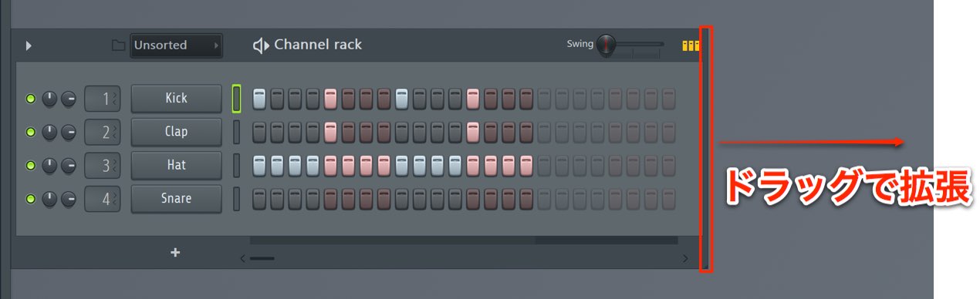The width and height of the screenshot is (980, 299).
Task: Open the Snare channel button
Action: [176, 199]
